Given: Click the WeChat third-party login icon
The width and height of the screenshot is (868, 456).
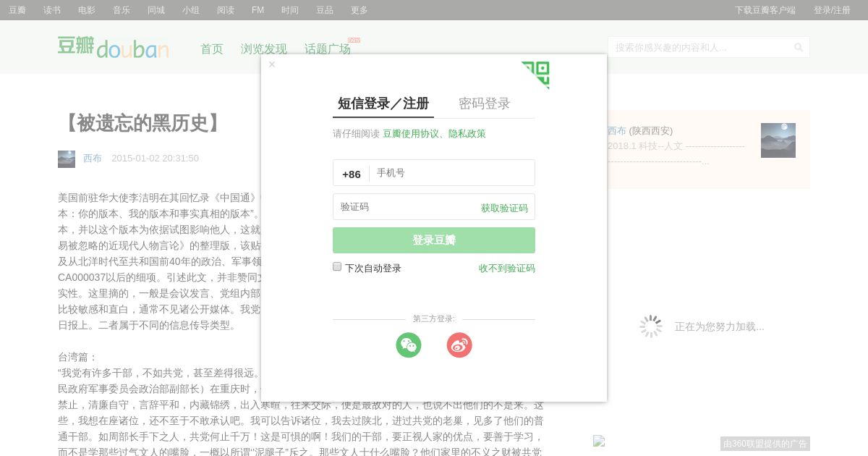Looking at the screenshot, I should (409, 345).
